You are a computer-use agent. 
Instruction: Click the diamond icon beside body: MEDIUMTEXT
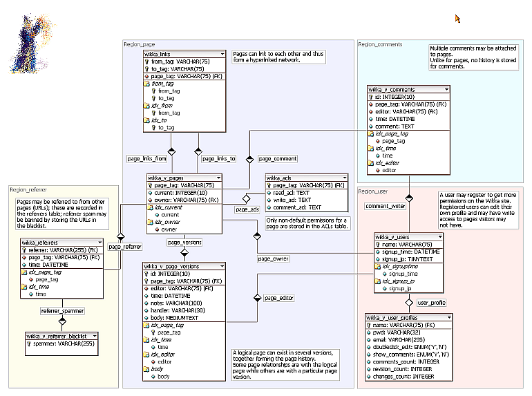146,318
